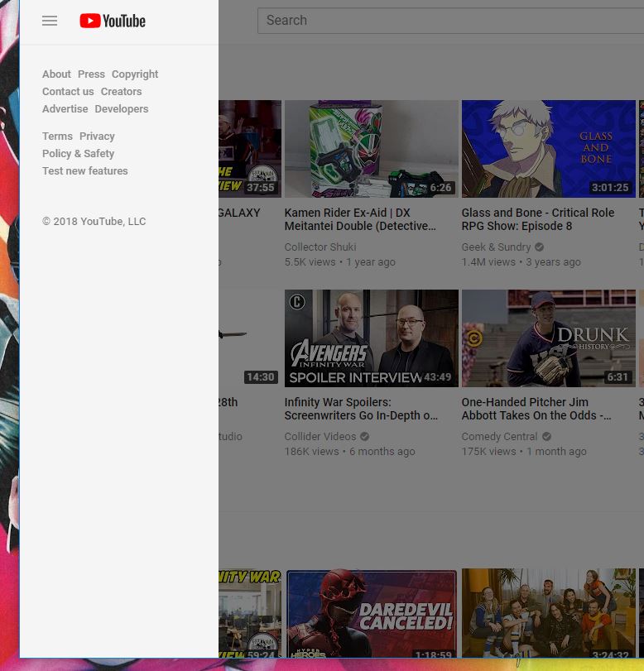The image size is (644, 671).
Task: Open the group photo thumbnail 3:24:32
Action: pyautogui.click(x=549, y=613)
